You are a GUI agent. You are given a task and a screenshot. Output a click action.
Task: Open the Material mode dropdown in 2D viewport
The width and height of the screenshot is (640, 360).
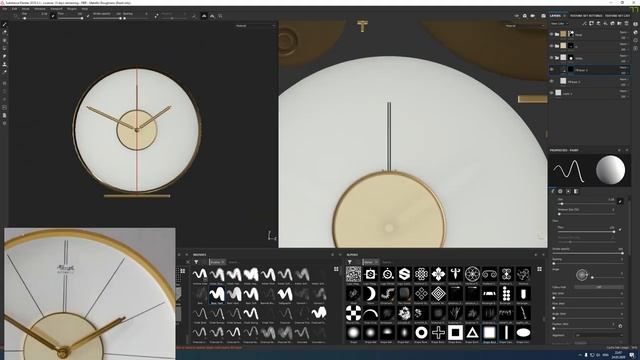point(524,26)
